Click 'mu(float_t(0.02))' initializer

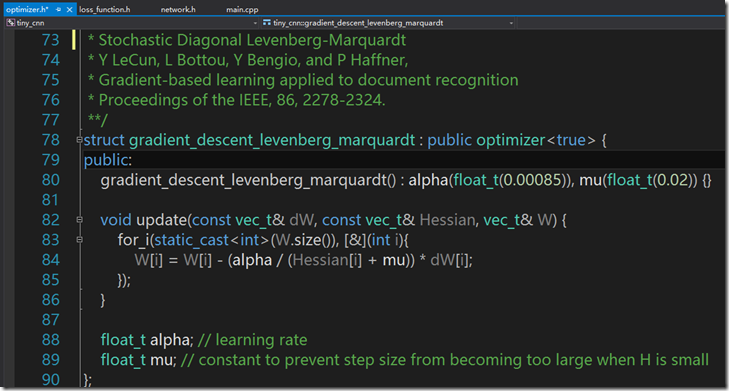point(638,180)
